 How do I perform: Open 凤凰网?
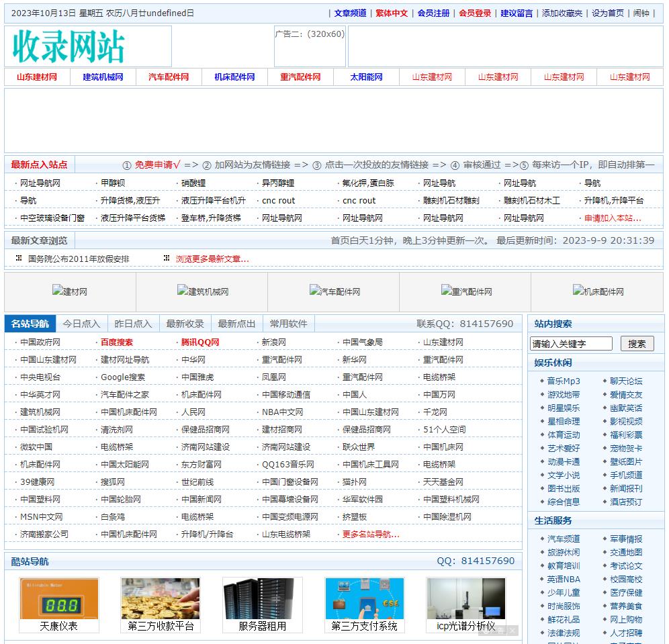tap(274, 377)
